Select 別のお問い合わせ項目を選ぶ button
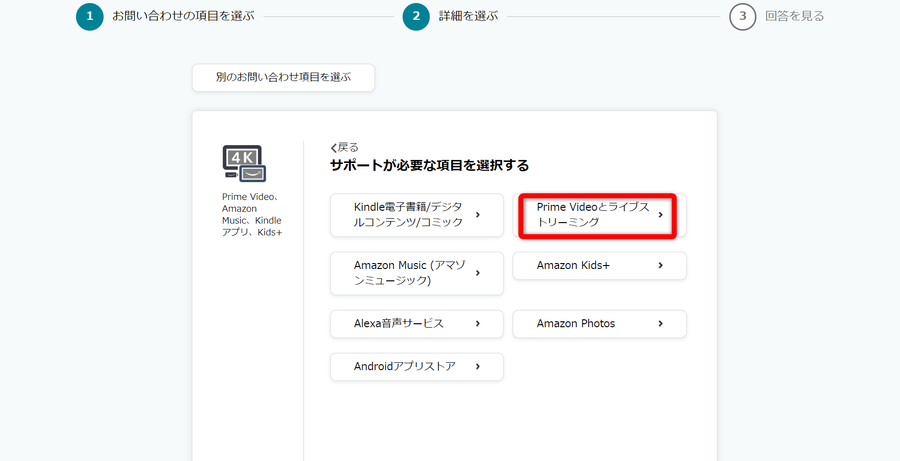This screenshot has height=461, width=900. click(x=283, y=78)
